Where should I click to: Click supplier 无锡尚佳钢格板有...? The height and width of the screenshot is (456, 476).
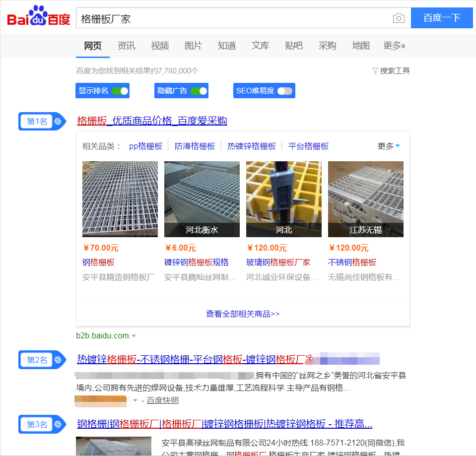364,277
